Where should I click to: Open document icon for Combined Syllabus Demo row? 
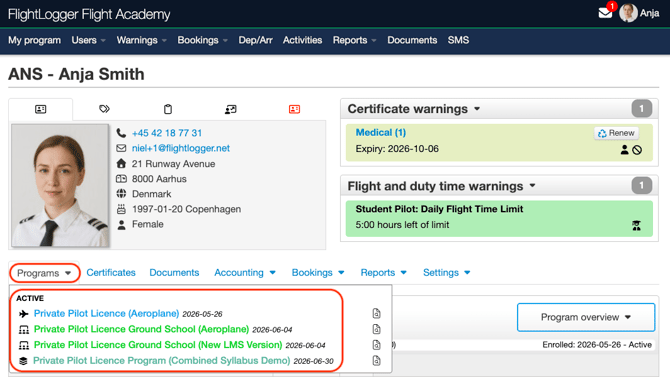pos(376,361)
